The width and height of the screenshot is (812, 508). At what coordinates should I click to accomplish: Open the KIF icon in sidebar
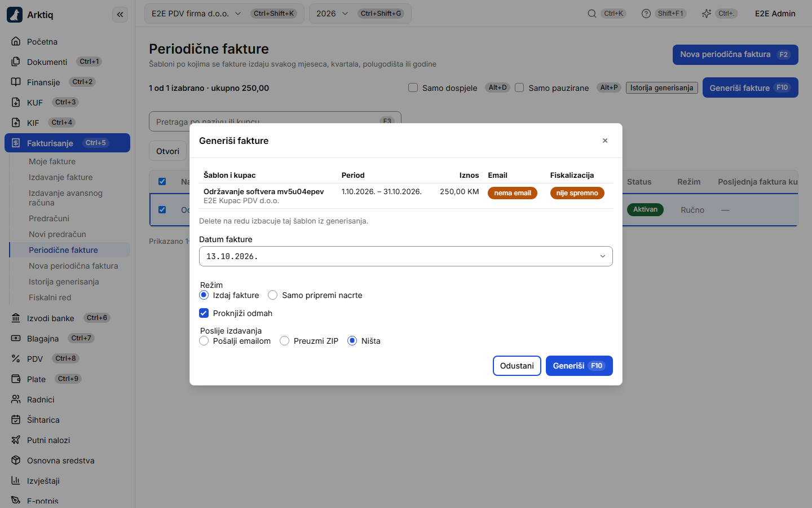pyautogui.click(x=16, y=123)
